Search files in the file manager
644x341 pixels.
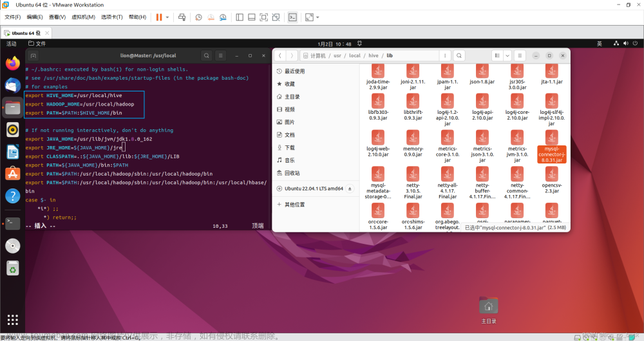(459, 55)
